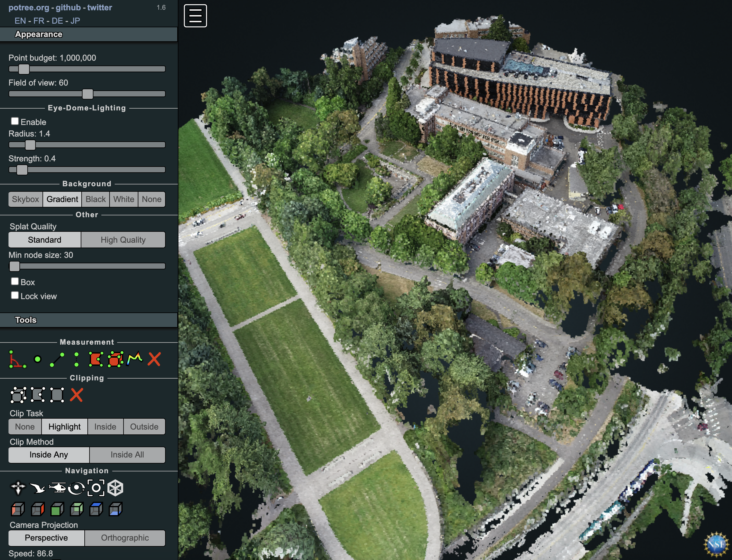
Task: Check the Lock view option
Action: 15,295
